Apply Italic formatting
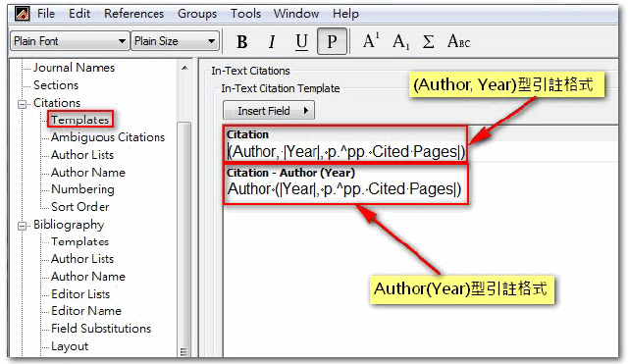The height and width of the screenshot is (364, 628). click(272, 41)
